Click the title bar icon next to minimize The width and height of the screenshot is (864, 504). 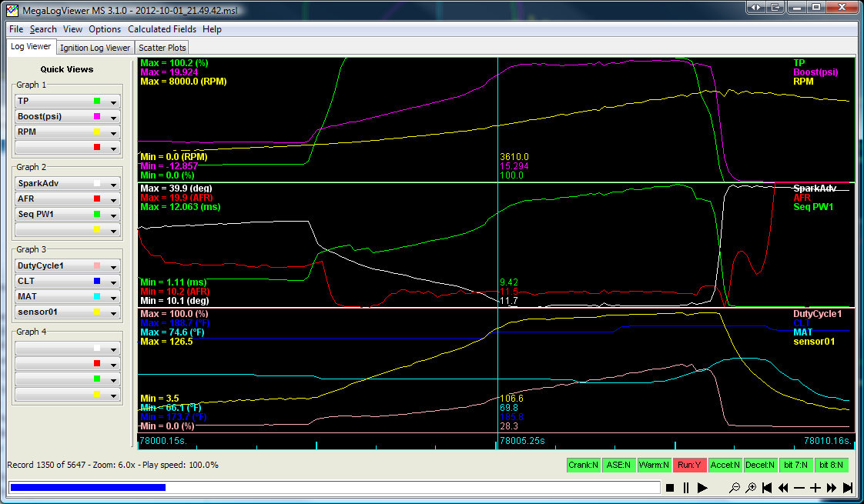click(776, 7)
